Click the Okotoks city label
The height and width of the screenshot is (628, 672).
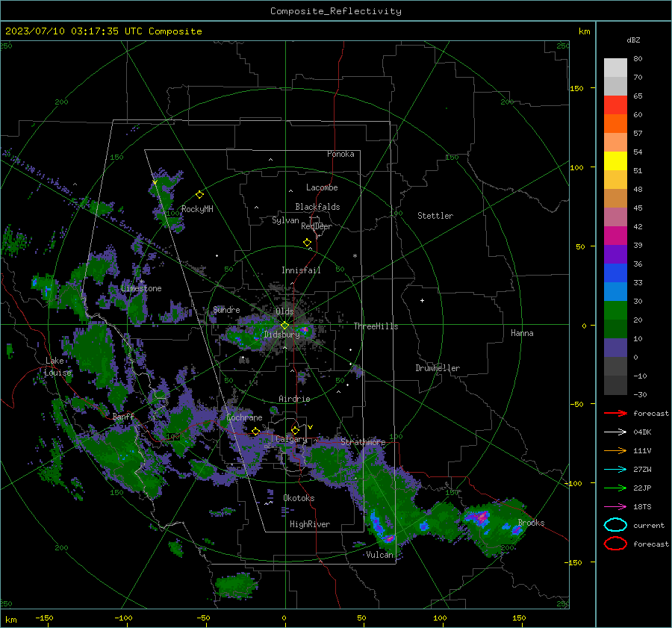click(x=299, y=498)
